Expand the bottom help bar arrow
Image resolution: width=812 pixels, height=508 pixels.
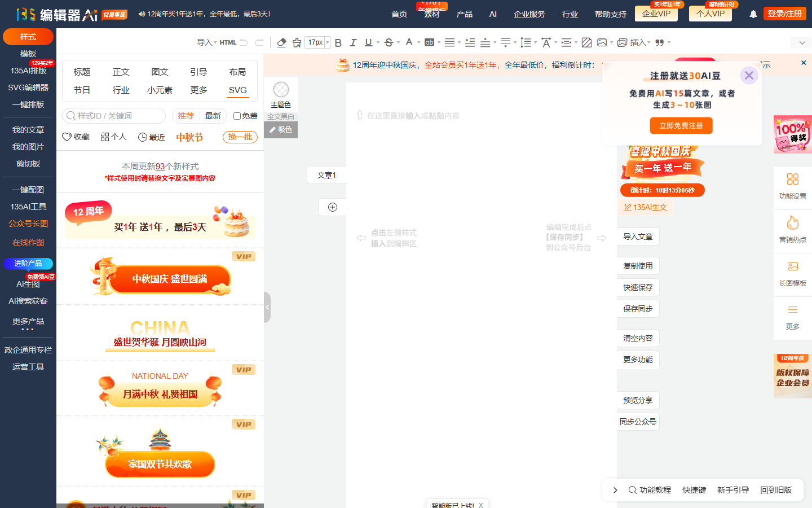pos(615,490)
